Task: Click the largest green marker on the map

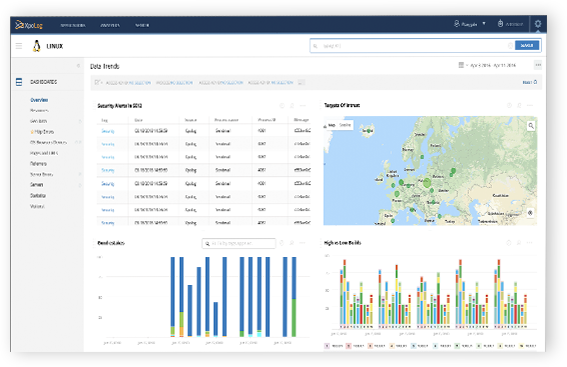Action: pyautogui.click(x=427, y=183)
